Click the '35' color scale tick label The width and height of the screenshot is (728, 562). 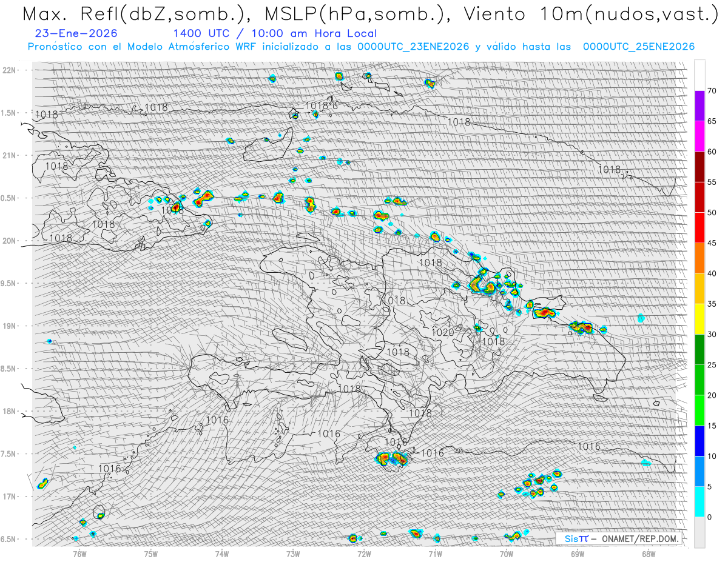click(712, 304)
